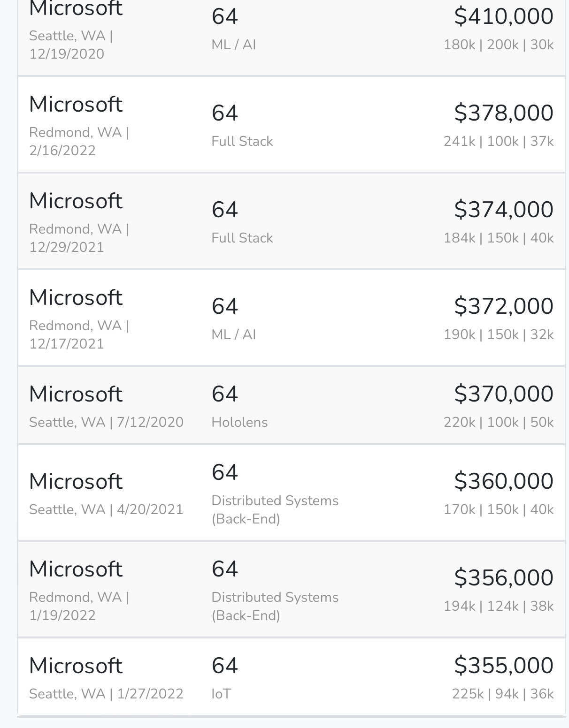Click the Hololens specialization label
Screen dimensions: 569x728
coord(240,422)
